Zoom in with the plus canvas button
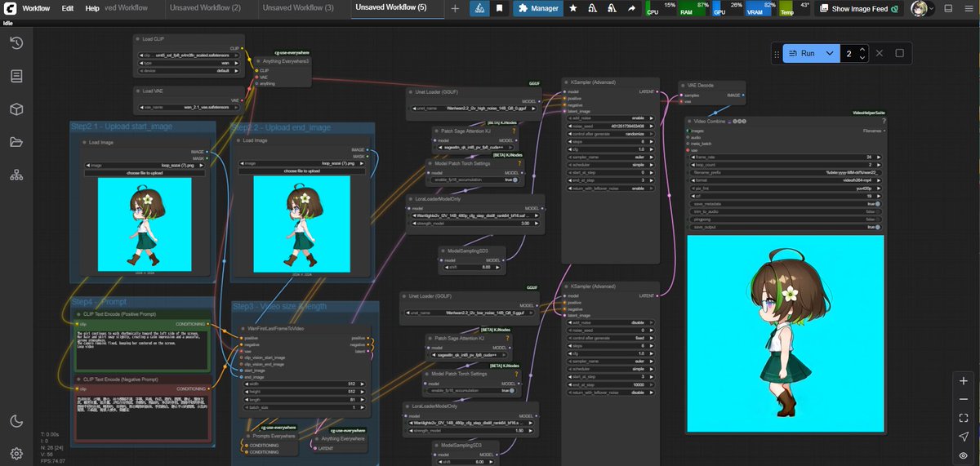The image size is (980, 466). pyautogui.click(x=964, y=380)
